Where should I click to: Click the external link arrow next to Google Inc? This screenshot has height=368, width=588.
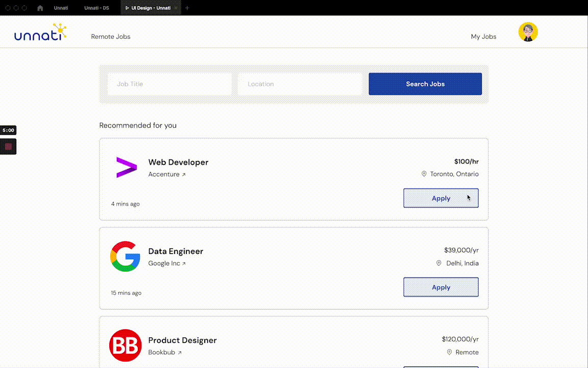[184, 264]
